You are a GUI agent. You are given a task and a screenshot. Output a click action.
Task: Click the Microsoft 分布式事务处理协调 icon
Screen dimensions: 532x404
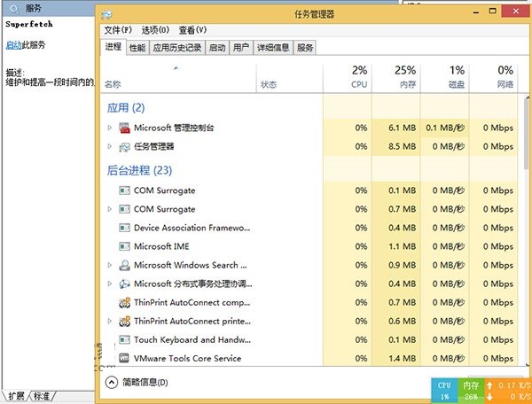point(124,284)
